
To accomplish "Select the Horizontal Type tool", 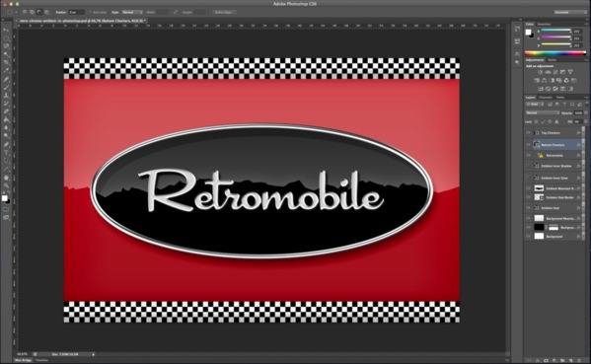I will [6, 153].
